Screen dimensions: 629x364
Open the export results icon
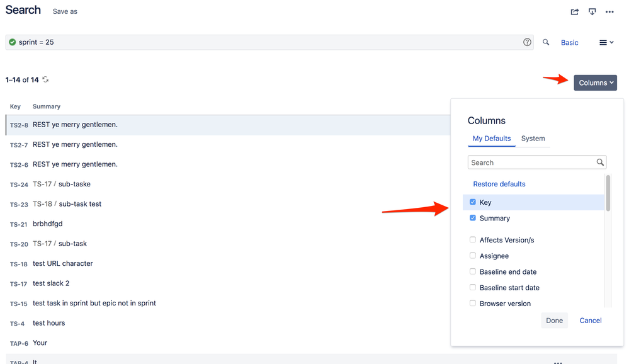point(592,11)
